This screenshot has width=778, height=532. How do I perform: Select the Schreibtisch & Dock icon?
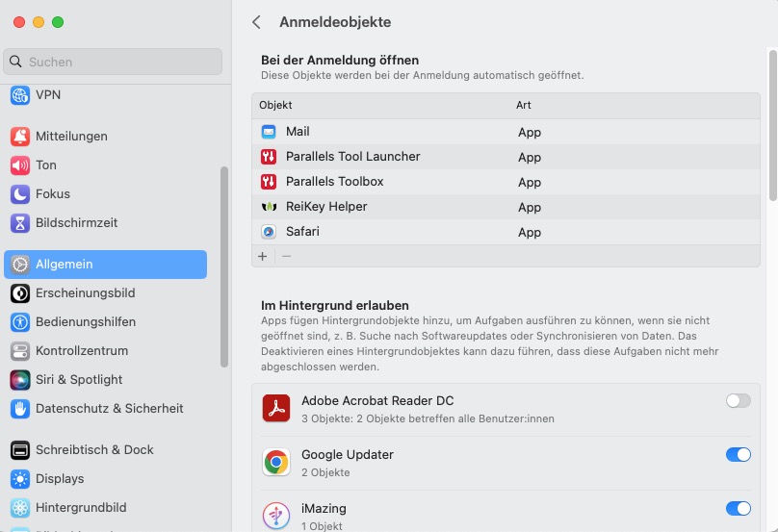[x=20, y=449]
